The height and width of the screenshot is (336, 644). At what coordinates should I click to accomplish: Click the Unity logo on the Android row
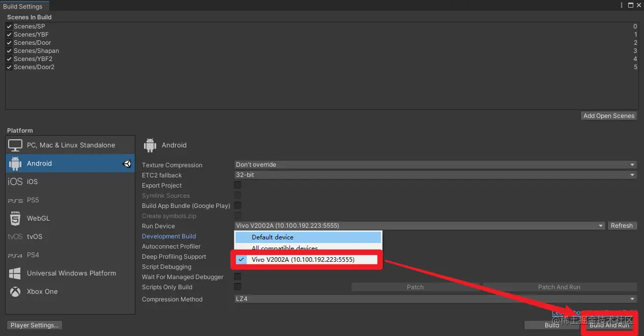pos(127,164)
